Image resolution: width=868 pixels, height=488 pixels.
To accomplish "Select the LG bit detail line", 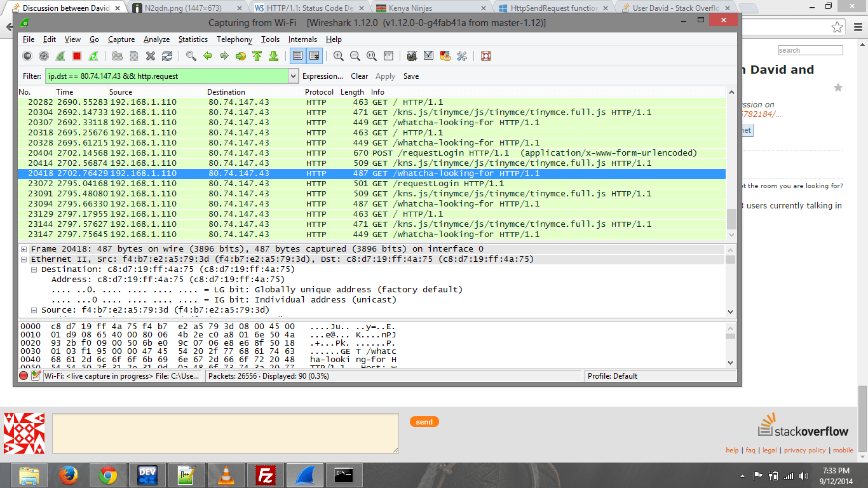I will 257,290.
